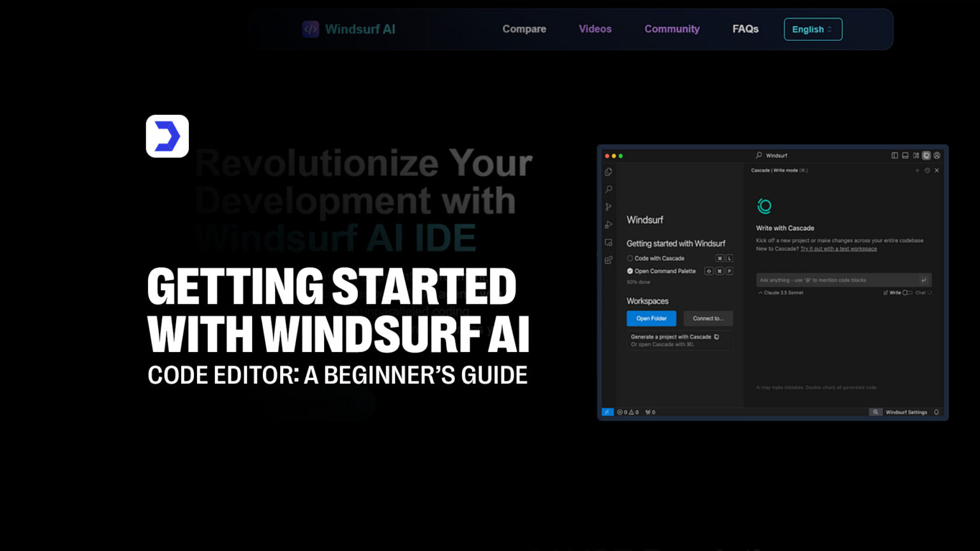Open the customize layout dropdown in title bar
980x551 pixels.
click(x=916, y=156)
